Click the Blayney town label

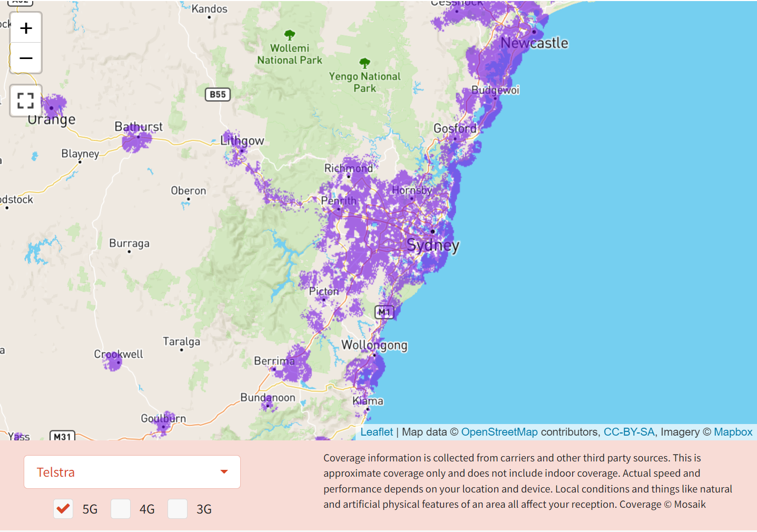pos(80,154)
